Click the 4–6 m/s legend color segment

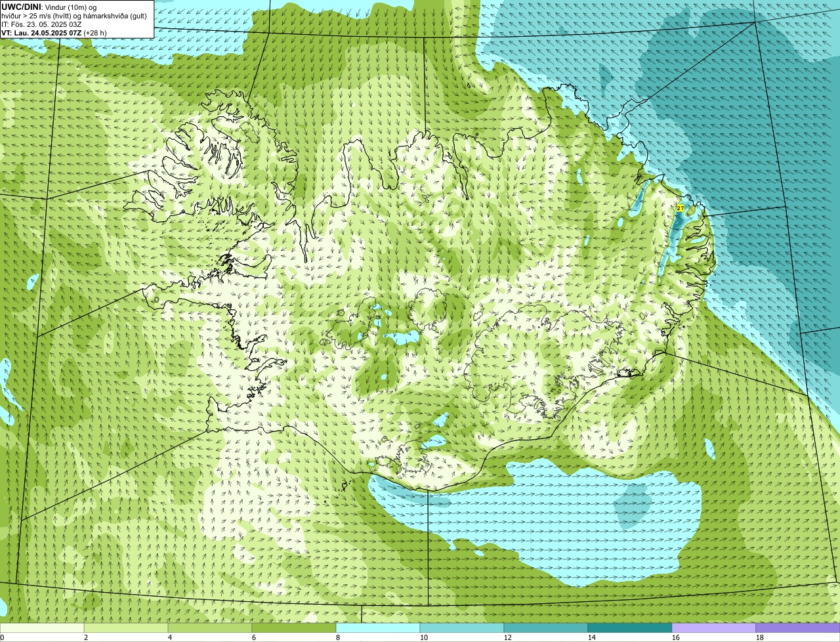click(x=210, y=628)
